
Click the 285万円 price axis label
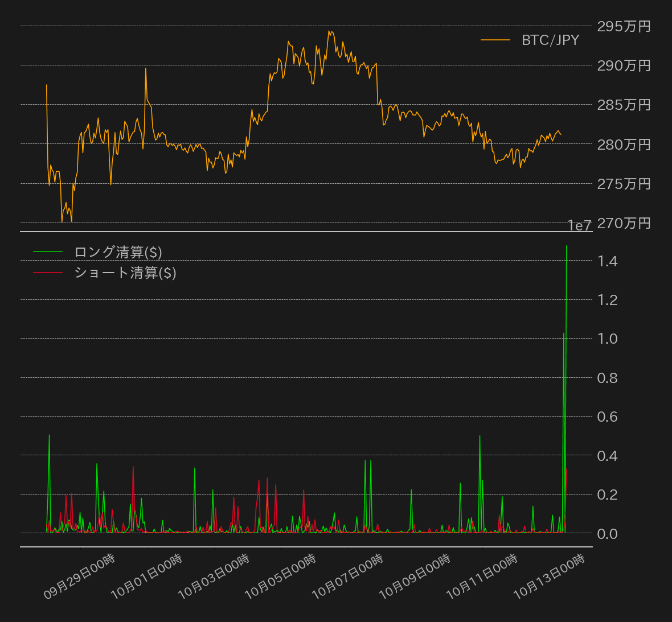click(624, 105)
